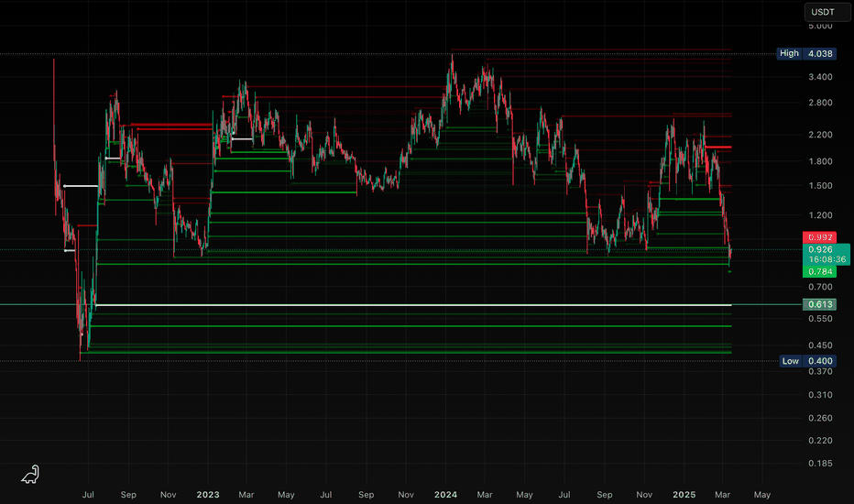Image resolution: width=854 pixels, height=504 pixels.
Task: Click the 0.700 price axis value
Action: tap(820, 287)
